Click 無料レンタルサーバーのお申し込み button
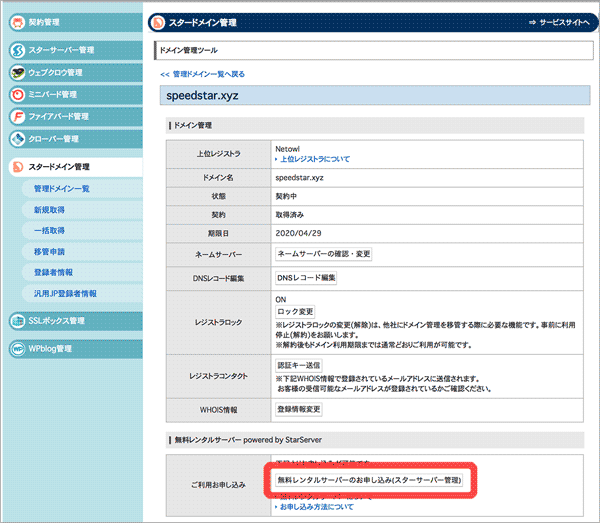 point(369,481)
